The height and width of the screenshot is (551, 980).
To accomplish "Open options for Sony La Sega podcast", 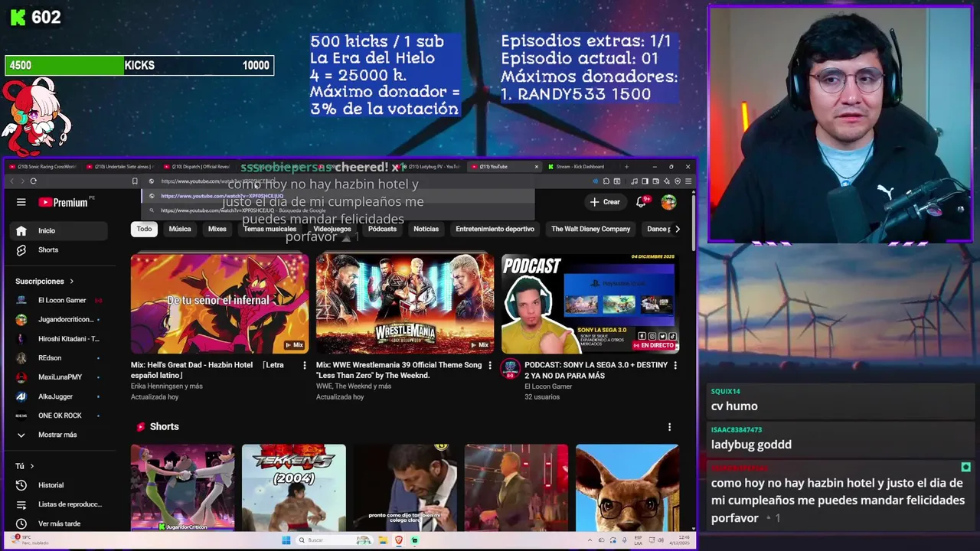I will (675, 366).
